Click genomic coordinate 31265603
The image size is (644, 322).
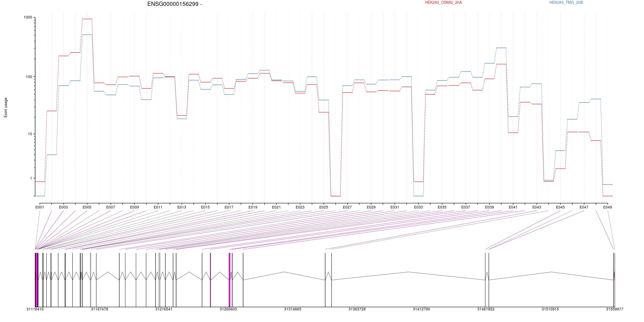point(228,309)
